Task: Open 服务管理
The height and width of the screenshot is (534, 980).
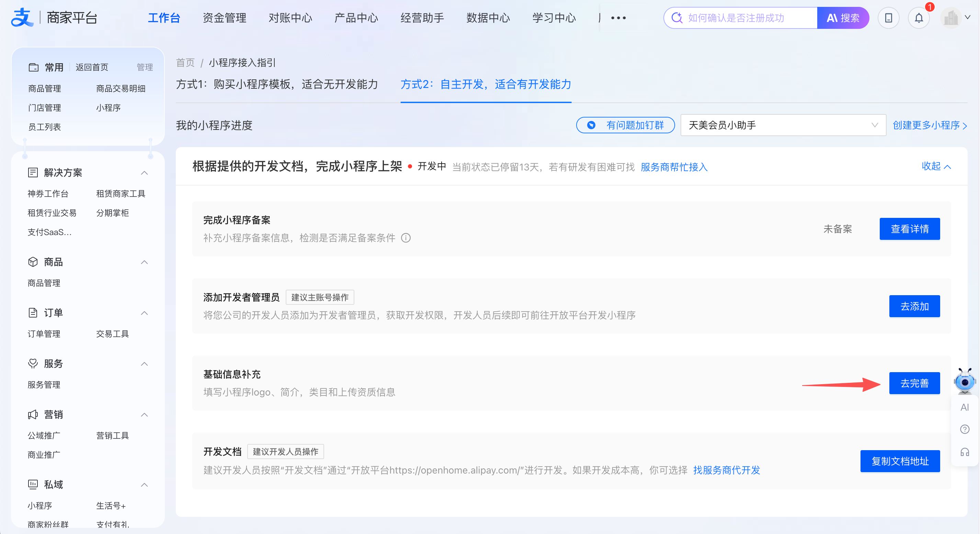Action: click(x=44, y=385)
